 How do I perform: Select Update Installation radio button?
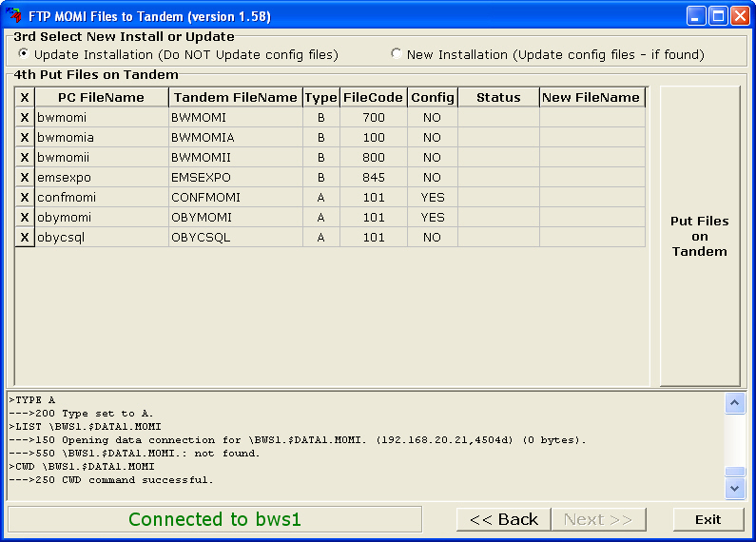24,54
